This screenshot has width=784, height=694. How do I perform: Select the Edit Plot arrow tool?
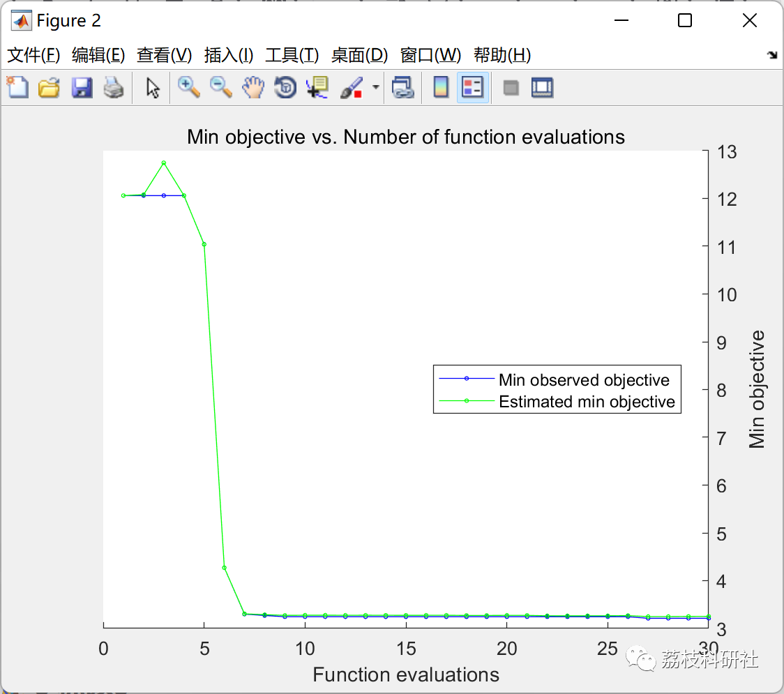pos(153,88)
